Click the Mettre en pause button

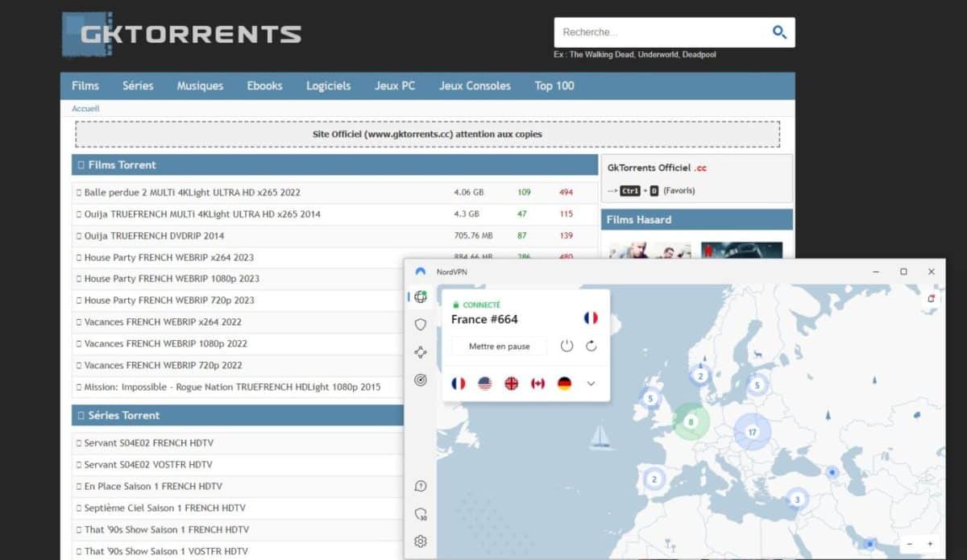point(498,346)
